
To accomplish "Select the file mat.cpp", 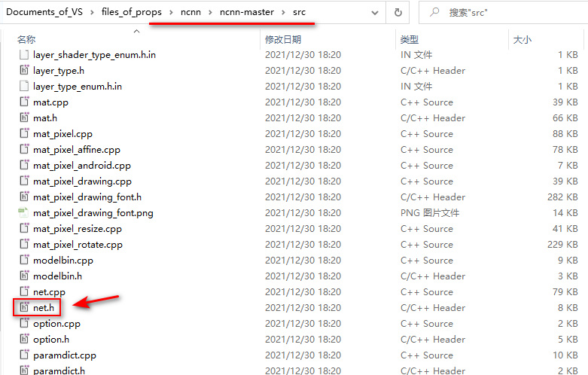I will tap(50, 102).
